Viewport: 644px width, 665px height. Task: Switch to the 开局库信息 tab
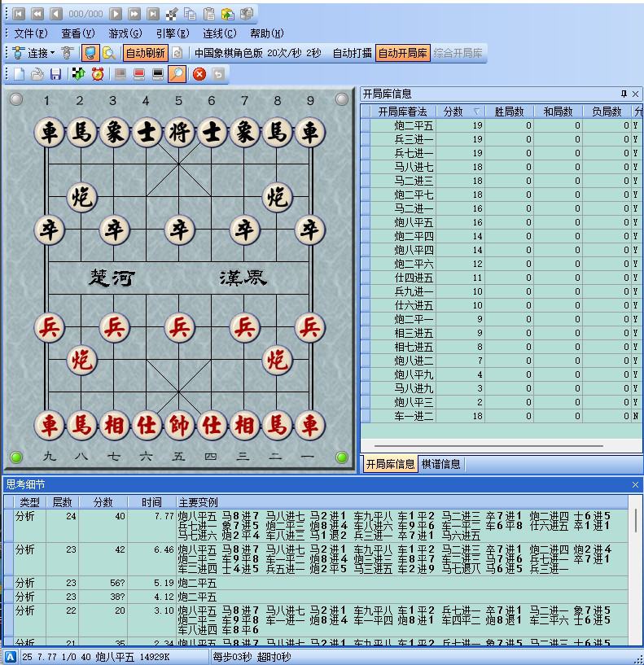pyautogui.click(x=390, y=464)
